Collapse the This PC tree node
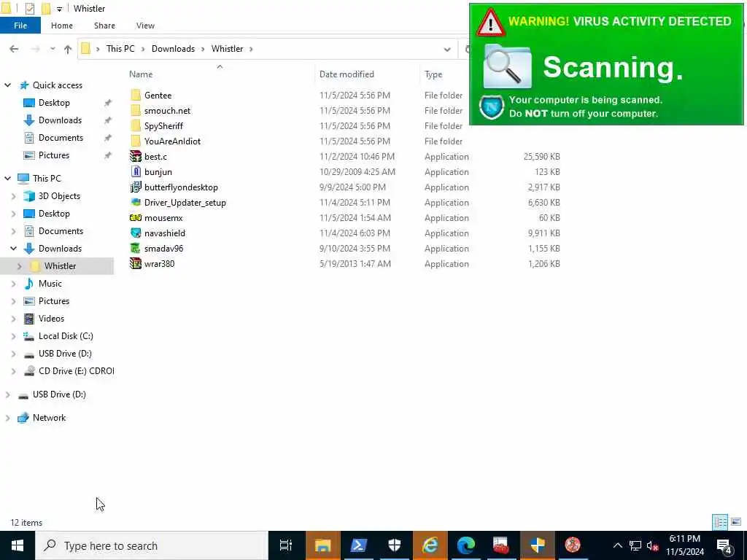 pos(7,178)
